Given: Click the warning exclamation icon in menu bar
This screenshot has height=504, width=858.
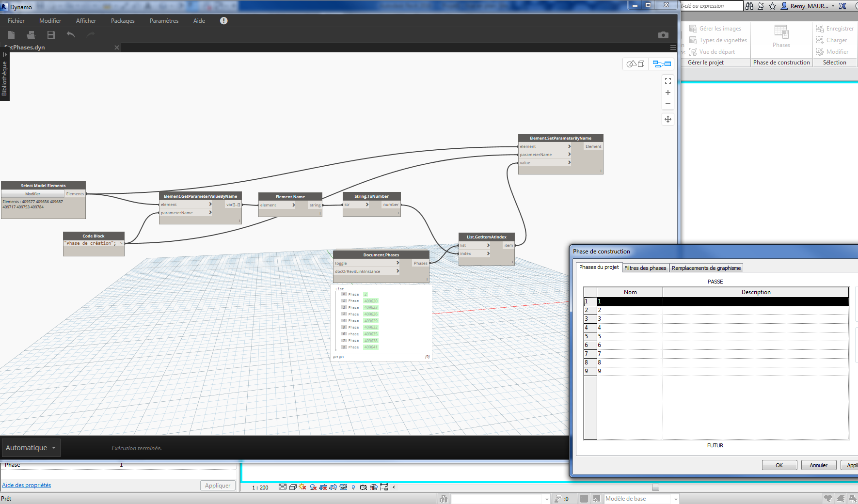Looking at the screenshot, I should tap(223, 21).
